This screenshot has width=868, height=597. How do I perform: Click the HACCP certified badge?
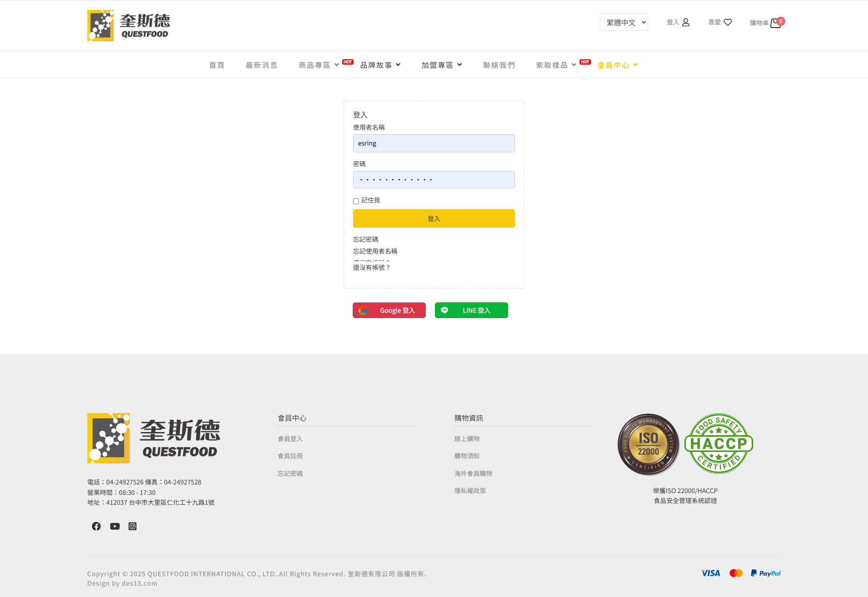point(718,443)
